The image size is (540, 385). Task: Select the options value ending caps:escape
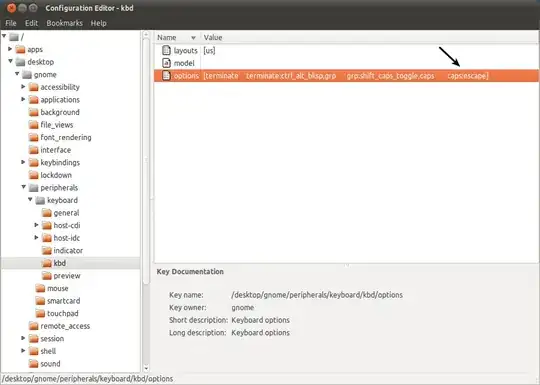click(346, 76)
